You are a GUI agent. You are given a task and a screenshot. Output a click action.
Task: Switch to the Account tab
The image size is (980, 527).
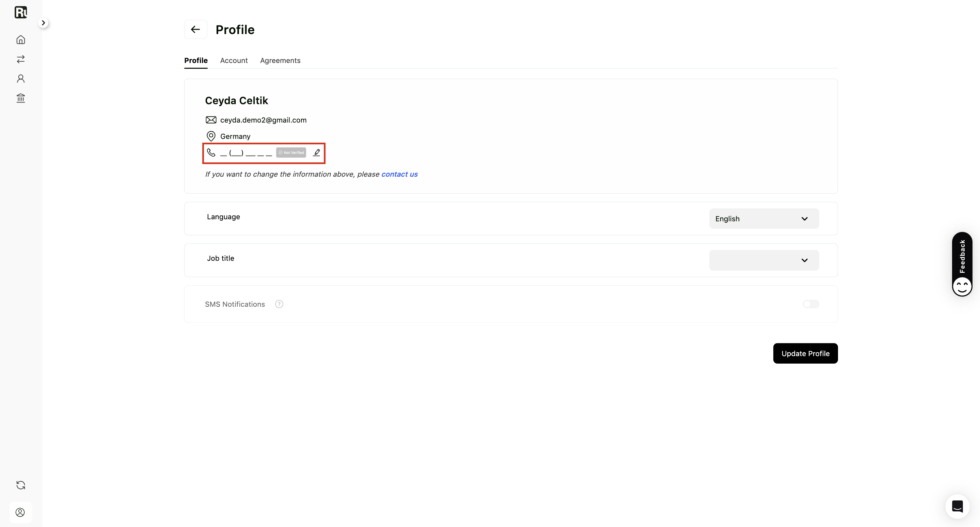click(x=234, y=61)
